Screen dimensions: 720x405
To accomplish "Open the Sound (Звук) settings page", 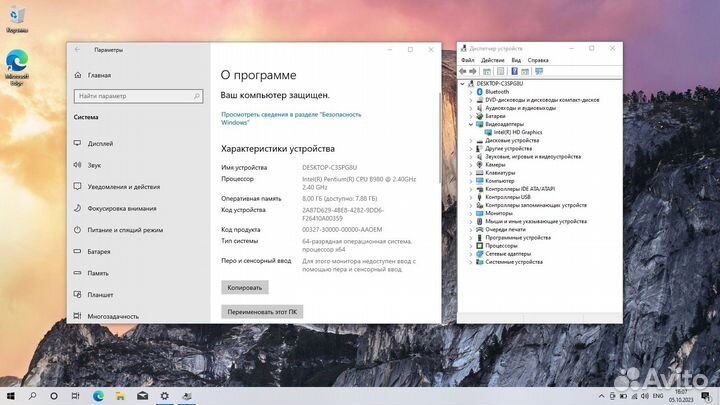I will (94, 165).
